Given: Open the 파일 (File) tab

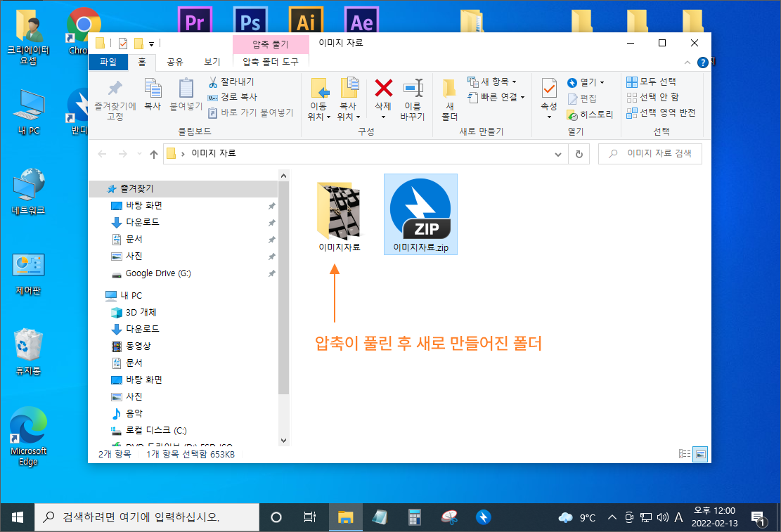Looking at the screenshot, I should point(108,62).
